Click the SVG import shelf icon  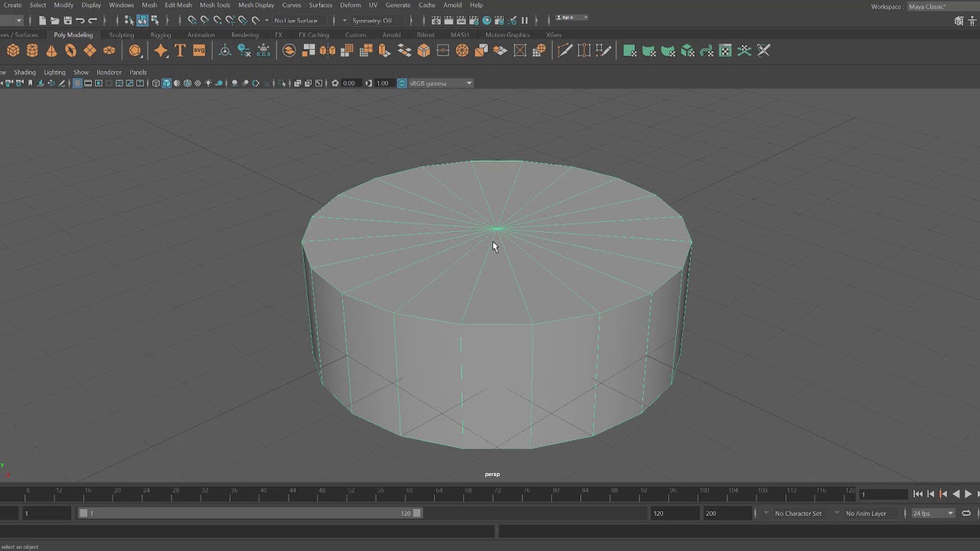(x=199, y=51)
